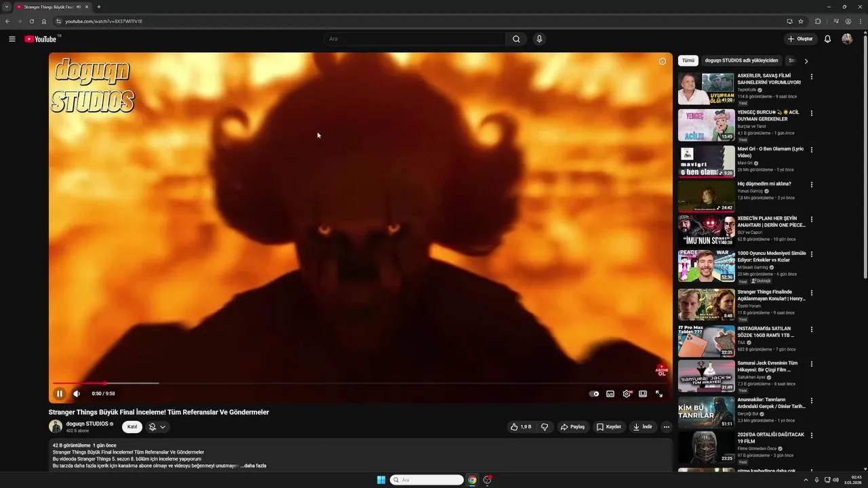Viewport: 868px width, 488px height.
Task: Open more actions under the video
Action: tap(666, 427)
